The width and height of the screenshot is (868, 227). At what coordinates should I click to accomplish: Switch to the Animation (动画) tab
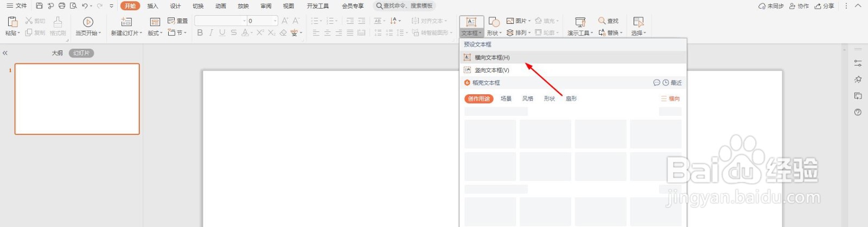pyautogui.click(x=220, y=6)
